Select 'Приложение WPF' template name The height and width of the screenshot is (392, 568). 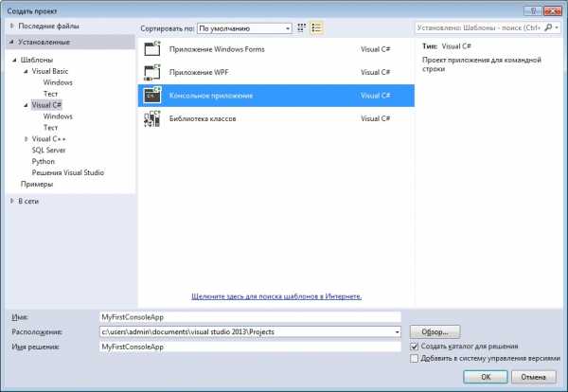tap(199, 72)
